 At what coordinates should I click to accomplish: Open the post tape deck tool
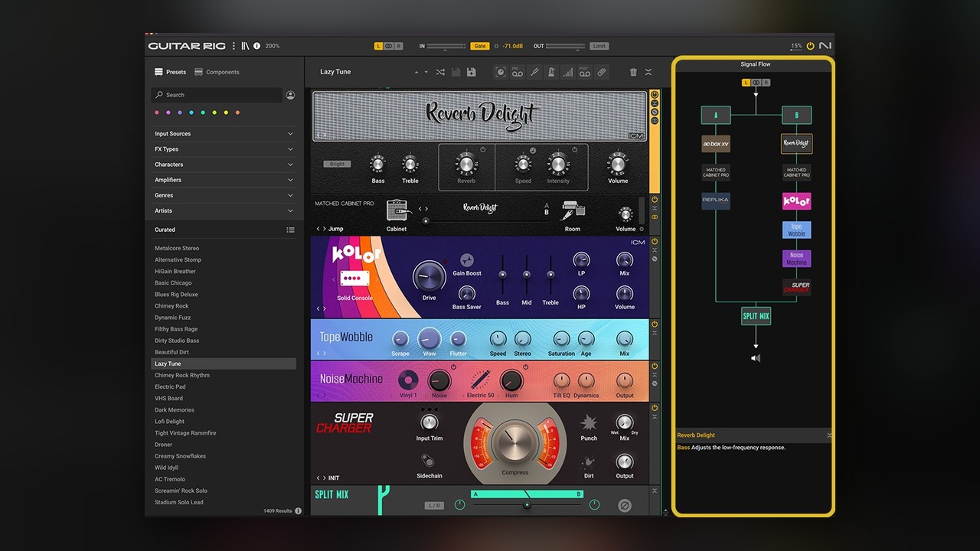click(x=585, y=72)
